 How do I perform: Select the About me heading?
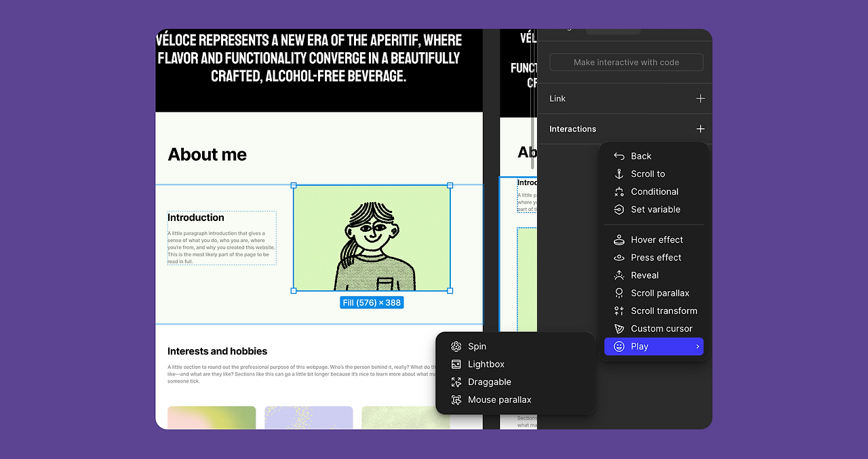click(207, 155)
